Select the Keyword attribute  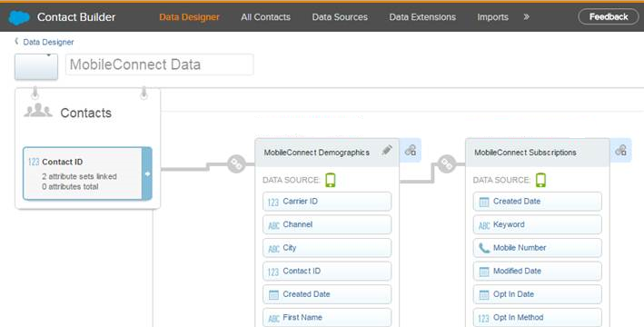coord(537,224)
